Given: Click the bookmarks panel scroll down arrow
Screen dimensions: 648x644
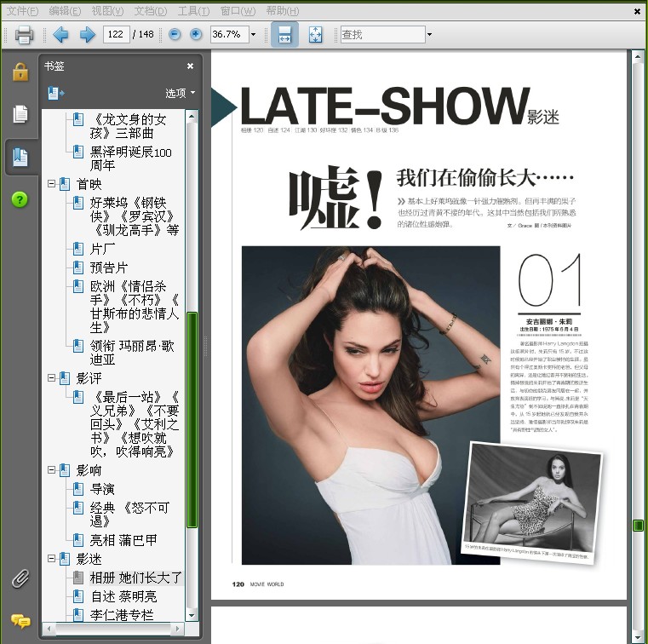Looking at the screenshot, I should point(192,616).
